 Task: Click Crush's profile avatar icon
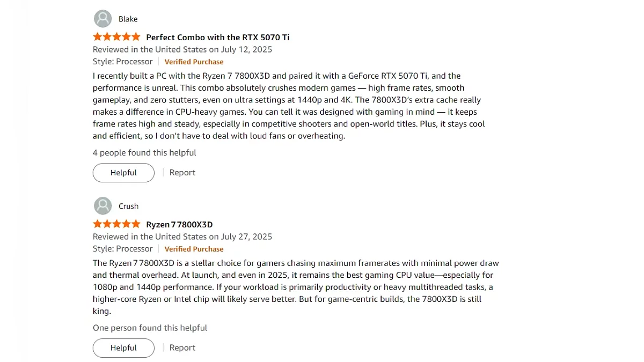103,206
